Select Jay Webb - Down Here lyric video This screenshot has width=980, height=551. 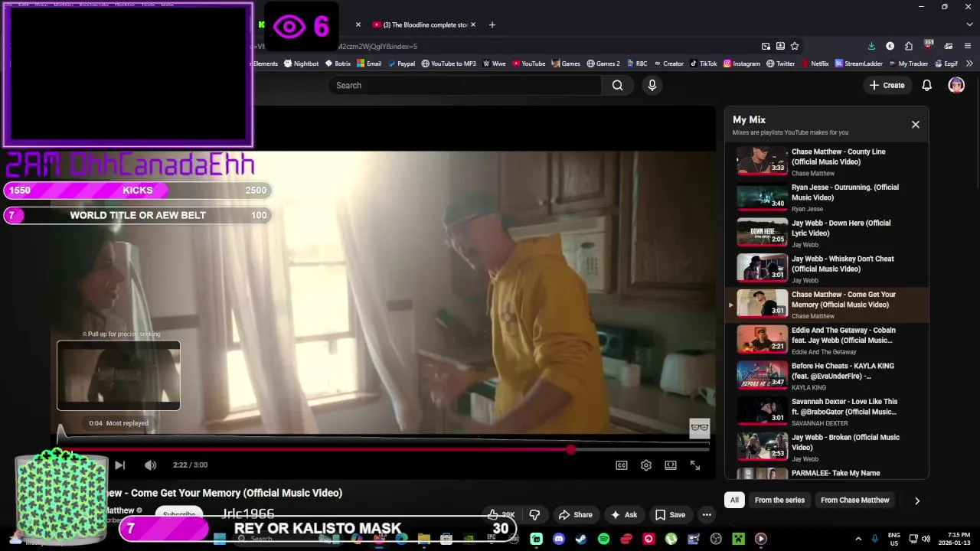click(x=827, y=233)
